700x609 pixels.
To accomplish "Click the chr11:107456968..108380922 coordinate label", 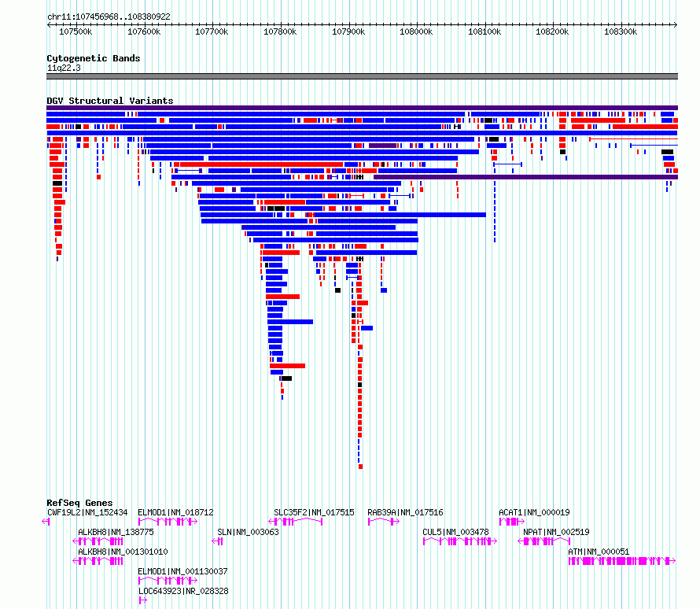I will 109,17.
